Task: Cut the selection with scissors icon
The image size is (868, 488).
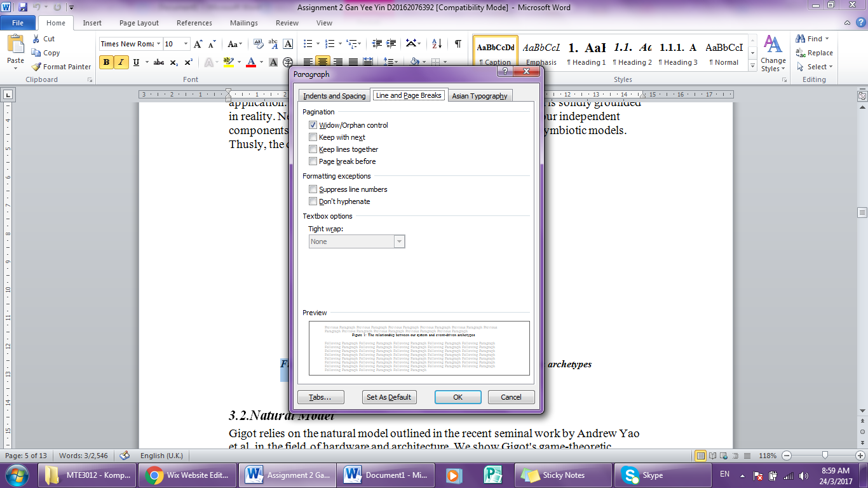Action: [x=44, y=39]
